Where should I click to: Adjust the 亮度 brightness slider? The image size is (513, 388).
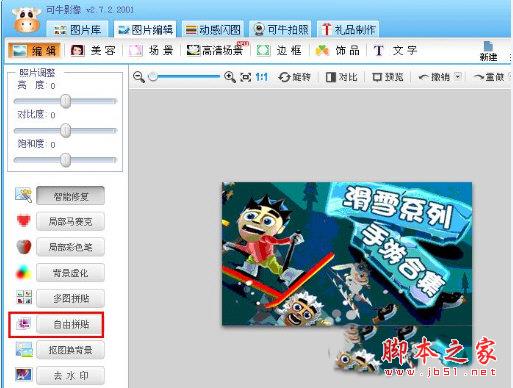pyautogui.click(x=66, y=101)
